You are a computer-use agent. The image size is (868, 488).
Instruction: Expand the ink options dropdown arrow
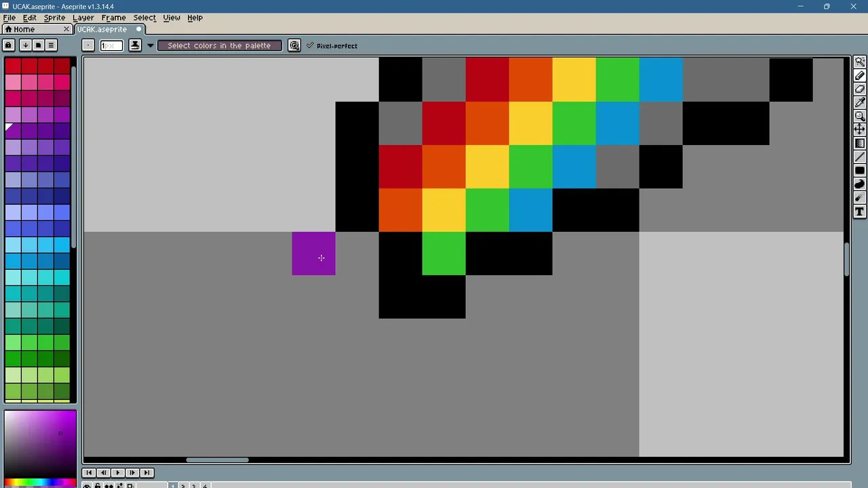[151, 45]
